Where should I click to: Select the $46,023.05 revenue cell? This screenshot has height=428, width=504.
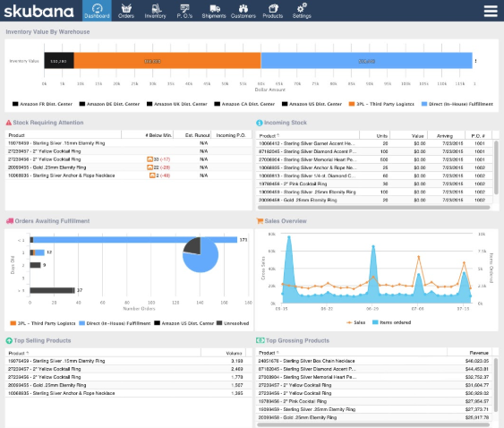[x=477, y=361]
